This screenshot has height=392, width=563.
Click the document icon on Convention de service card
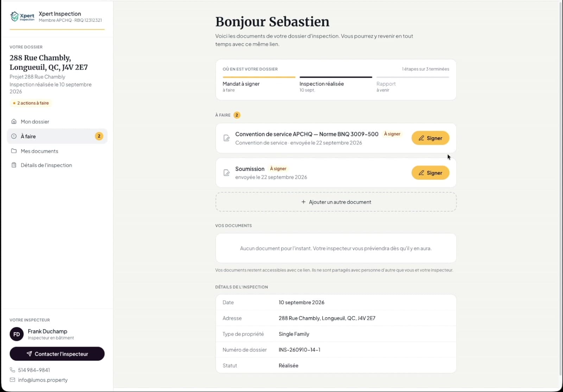click(227, 138)
